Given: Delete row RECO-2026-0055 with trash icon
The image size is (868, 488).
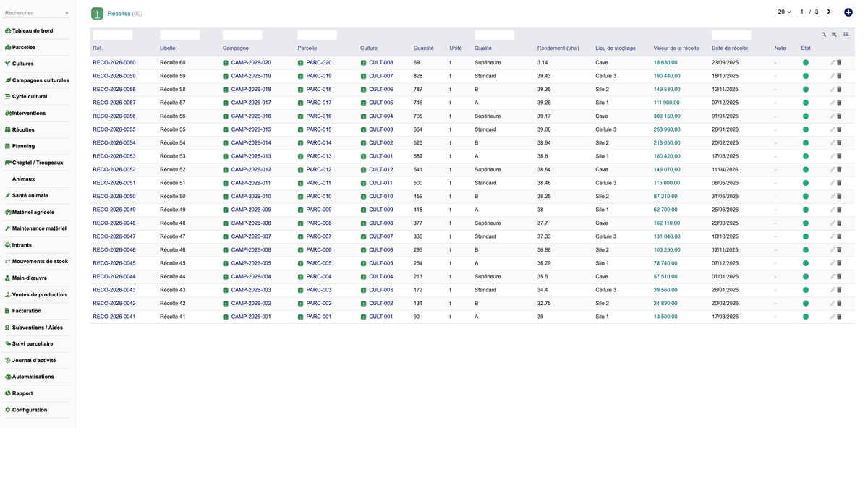Looking at the screenshot, I should [839, 129].
